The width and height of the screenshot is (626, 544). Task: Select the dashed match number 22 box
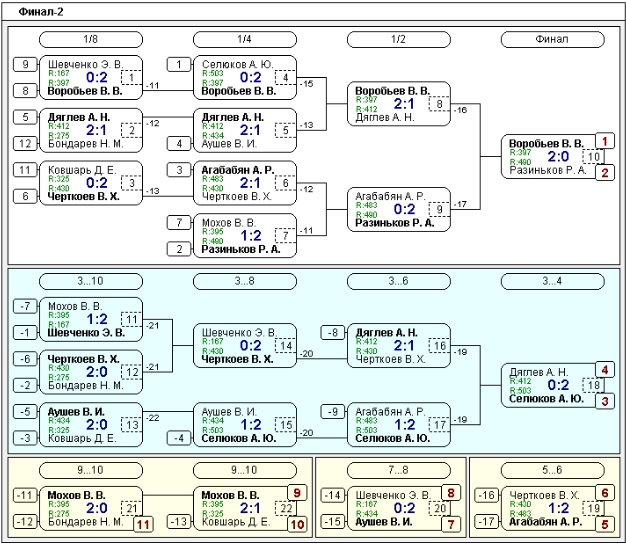click(x=286, y=508)
